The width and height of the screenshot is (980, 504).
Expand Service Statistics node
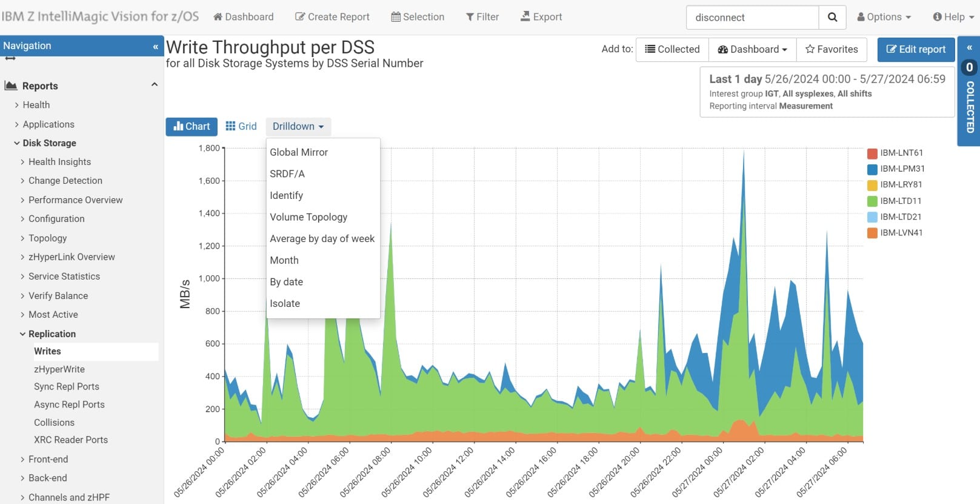point(22,277)
